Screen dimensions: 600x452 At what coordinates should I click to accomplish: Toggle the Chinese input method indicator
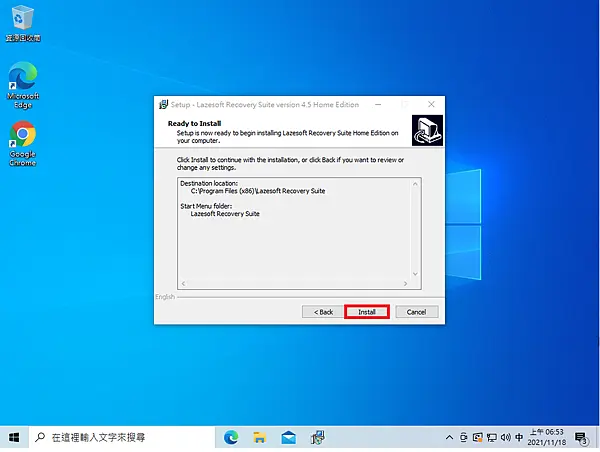click(519, 437)
